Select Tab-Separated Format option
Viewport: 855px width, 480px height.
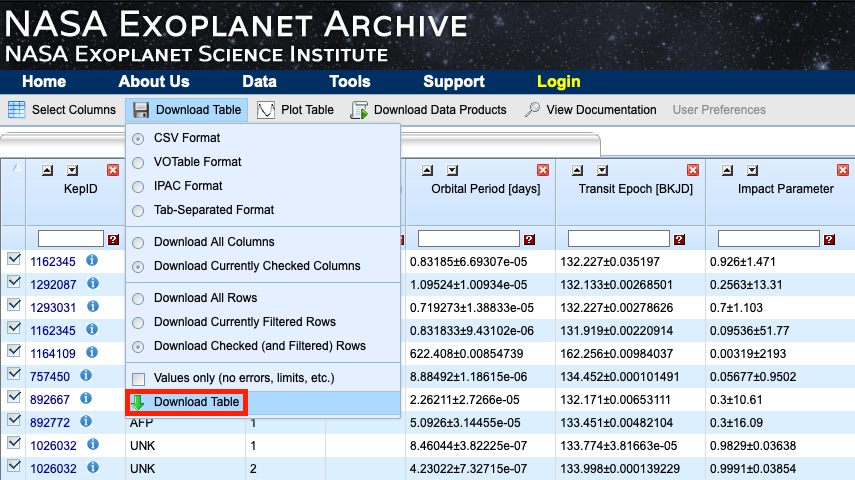139,211
